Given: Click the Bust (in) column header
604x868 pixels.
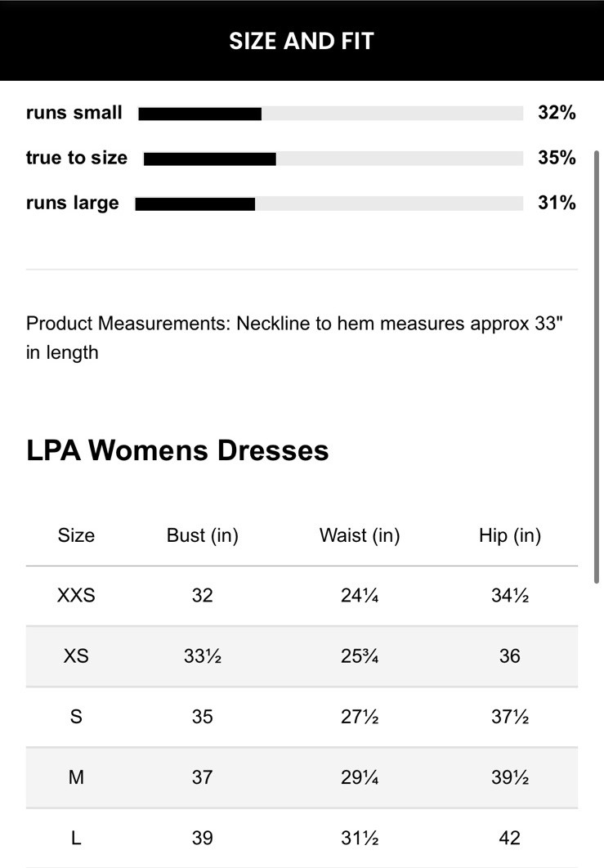Looking at the screenshot, I should pyautogui.click(x=202, y=535).
